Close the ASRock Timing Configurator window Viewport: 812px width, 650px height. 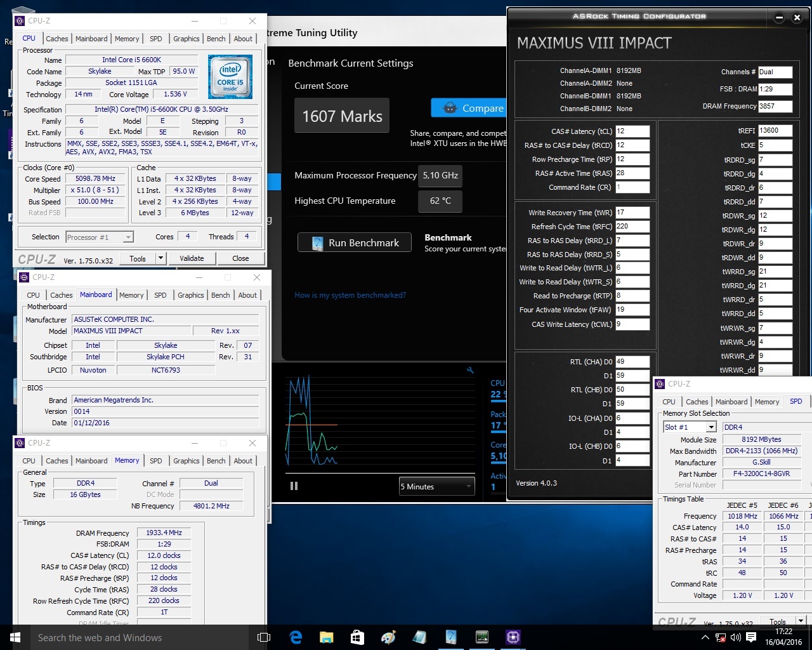coord(797,18)
